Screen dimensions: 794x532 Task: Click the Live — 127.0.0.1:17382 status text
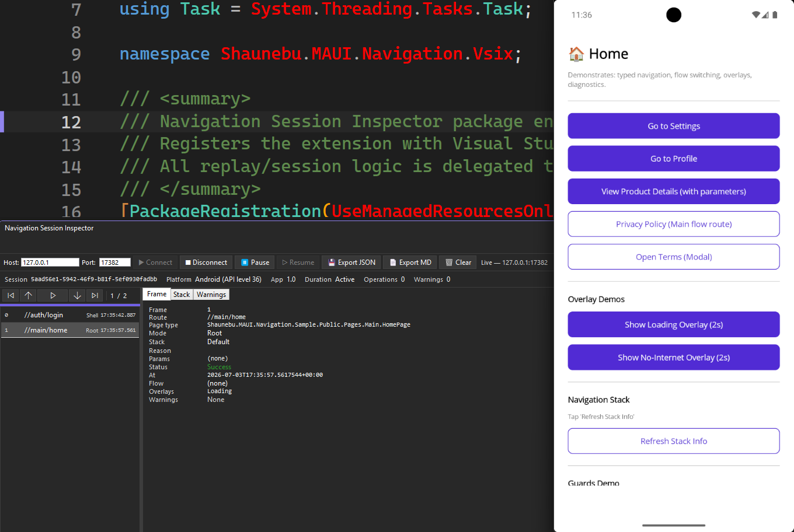click(x=514, y=262)
